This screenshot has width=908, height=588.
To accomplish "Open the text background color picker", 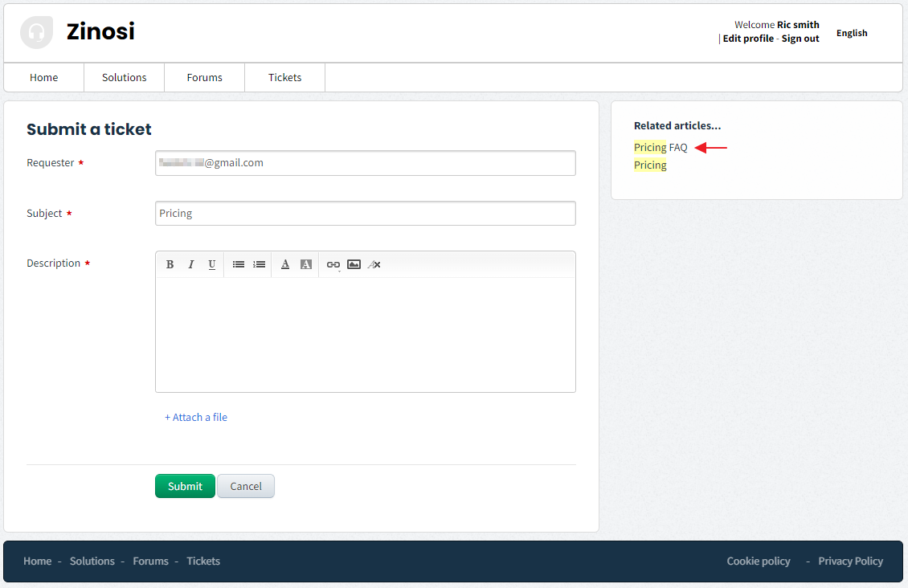I will click(x=306, y=264).
